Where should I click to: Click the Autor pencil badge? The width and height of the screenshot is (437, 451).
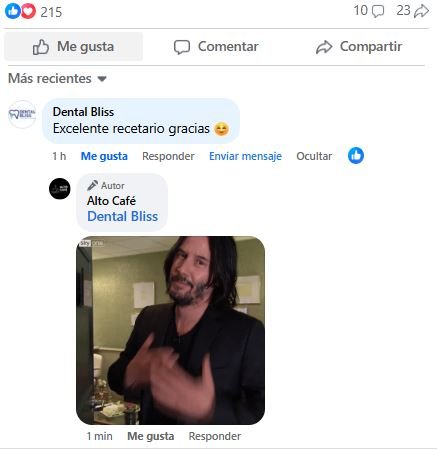click(92, 185)
